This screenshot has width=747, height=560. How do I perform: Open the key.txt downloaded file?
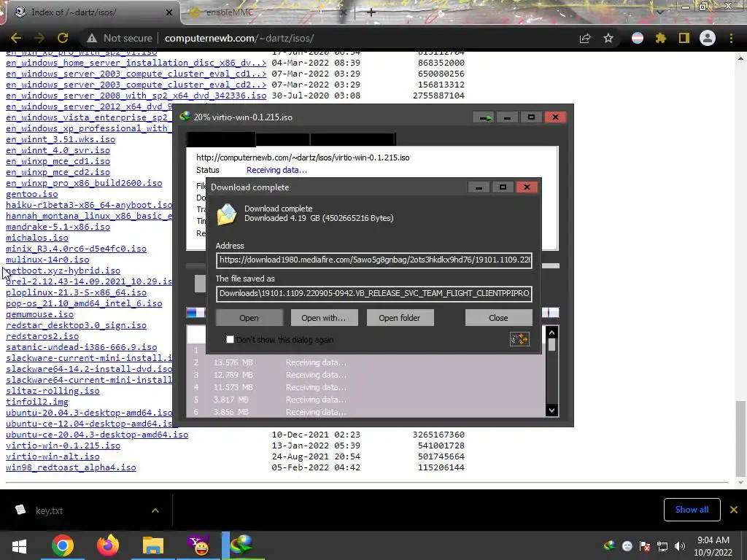click(x=49, y=510)
